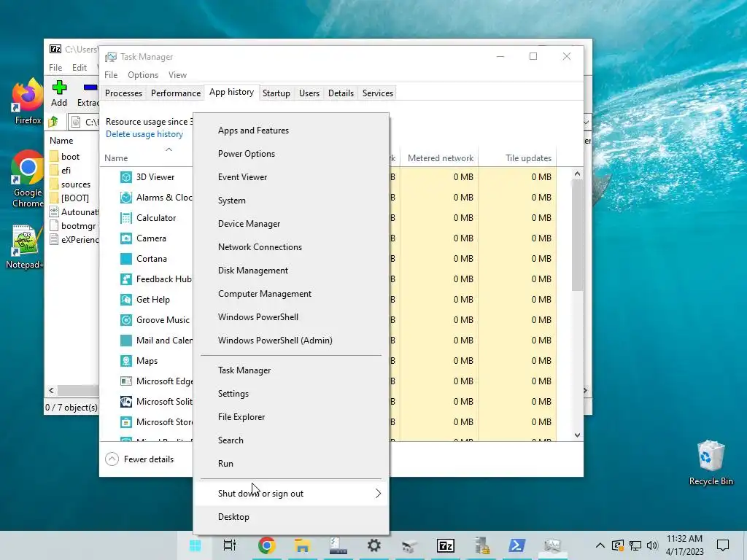Open the Settings gear on the taskbar
The image size is (747, 560).
coord(374,545)
